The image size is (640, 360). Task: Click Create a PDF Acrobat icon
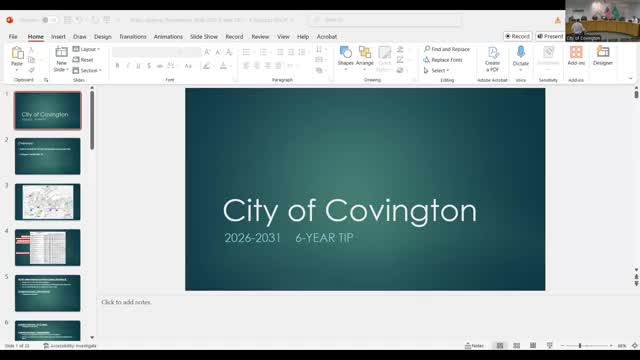pos(493,52)
